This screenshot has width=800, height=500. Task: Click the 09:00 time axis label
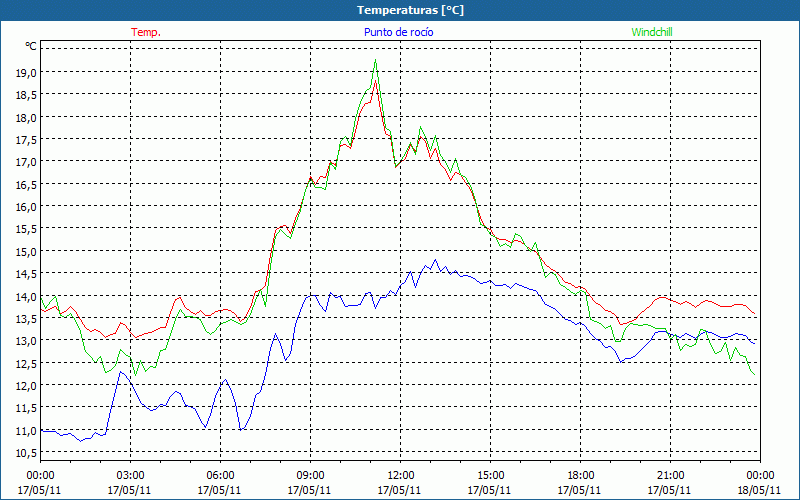point(310,476)
